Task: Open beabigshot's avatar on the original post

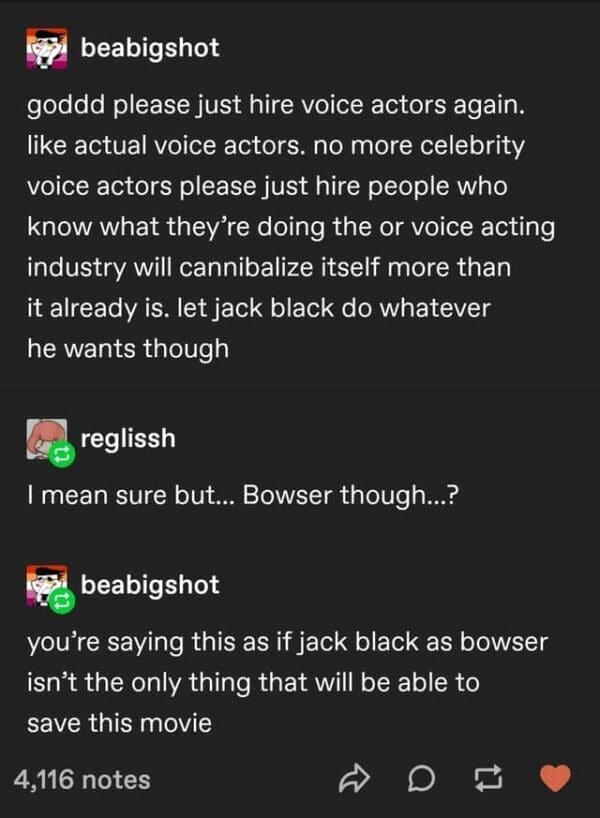Action: [47, 49]
